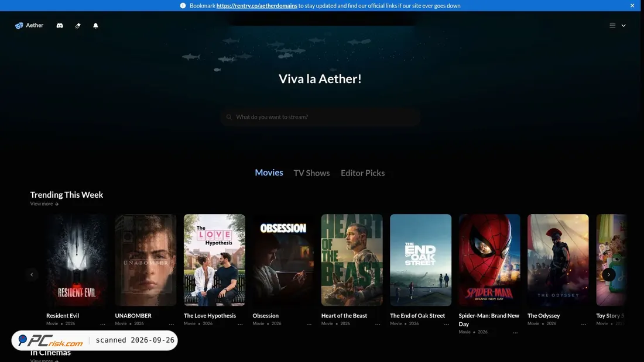Focus the 'What do you want to stream?' search field
This screenshot has width=644, height=362.
pyautogui.click(x=320, y=117)
